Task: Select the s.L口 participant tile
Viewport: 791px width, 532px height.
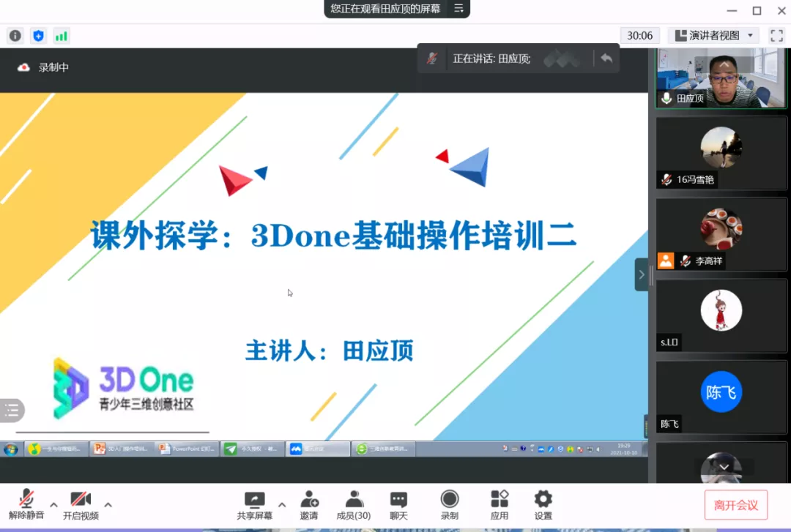Action: pos(721,316)
